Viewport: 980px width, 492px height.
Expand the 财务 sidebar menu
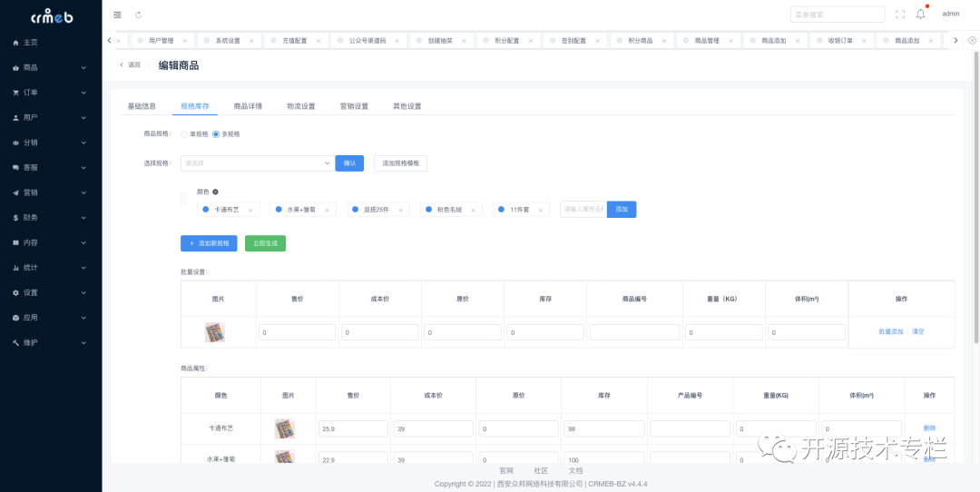tap(51, 218)
